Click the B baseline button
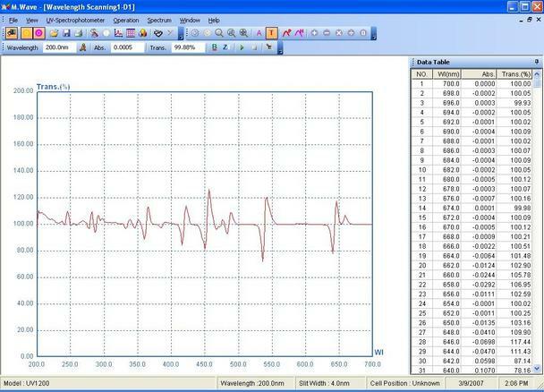 point(215,47)
